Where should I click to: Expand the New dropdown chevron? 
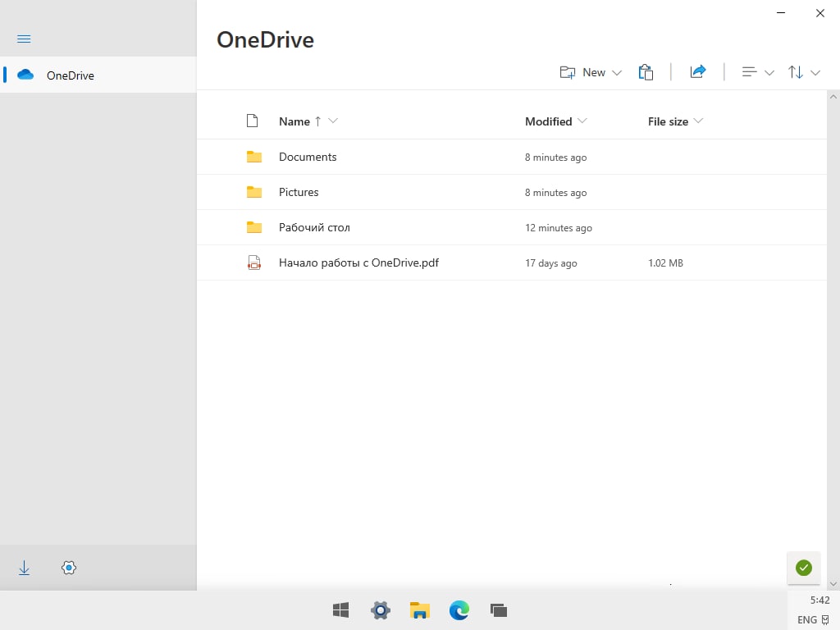(x=617, y=73)
